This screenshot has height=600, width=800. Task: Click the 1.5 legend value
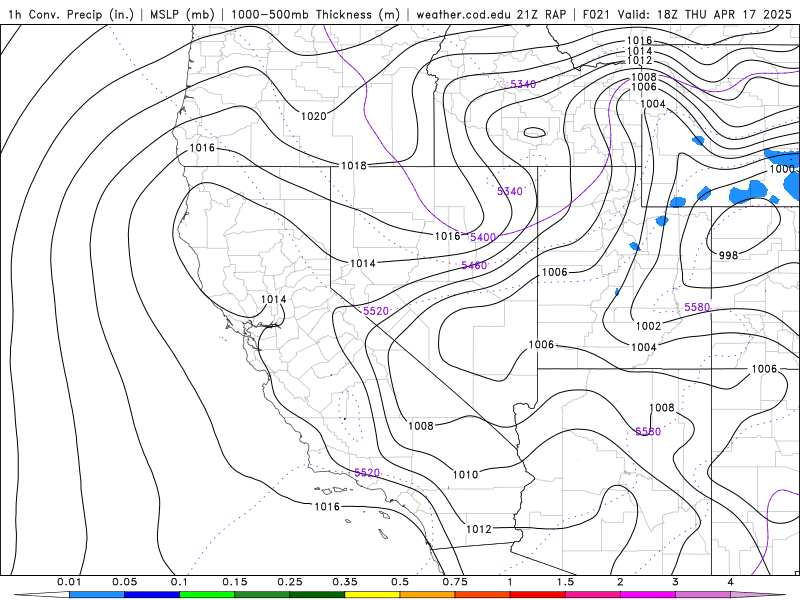tap(565, 582)
